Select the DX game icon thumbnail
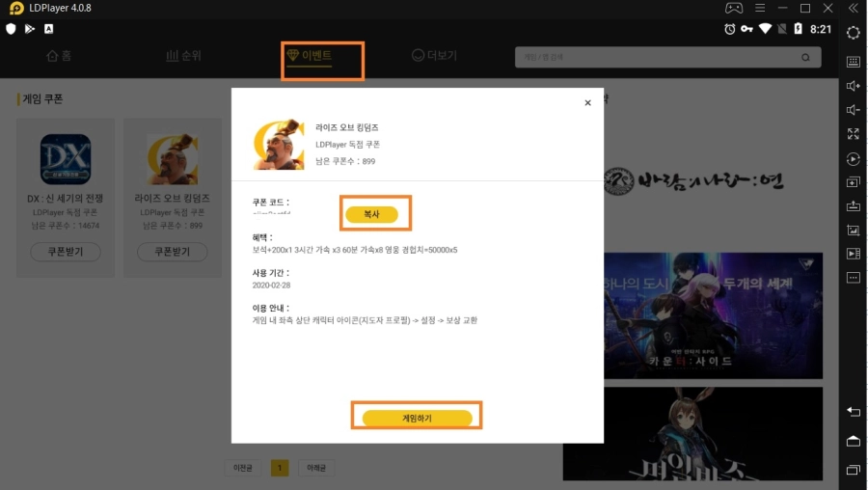Image resolution: width=868 pixels, height=490 pixels. [x=66, y=159]
